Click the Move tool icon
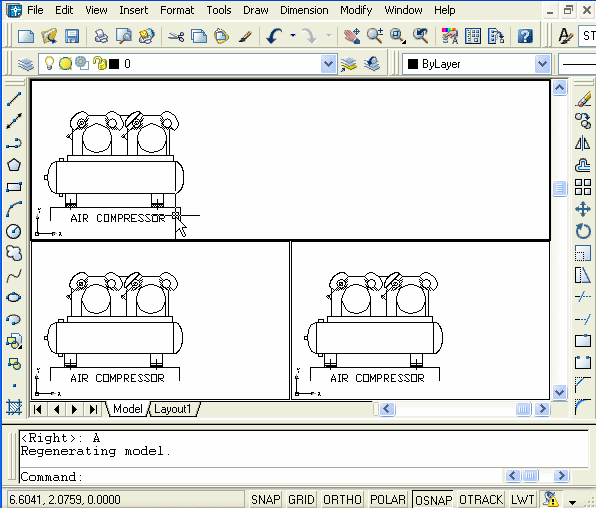 point(583,209)
